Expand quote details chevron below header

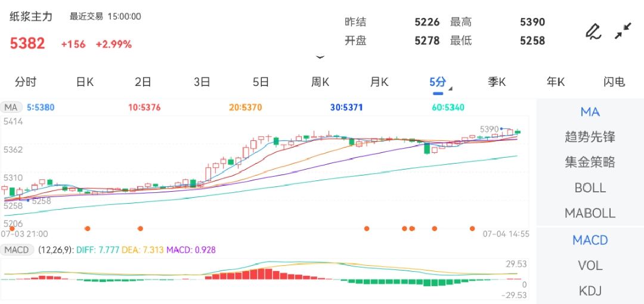click(x=320, y=57)
